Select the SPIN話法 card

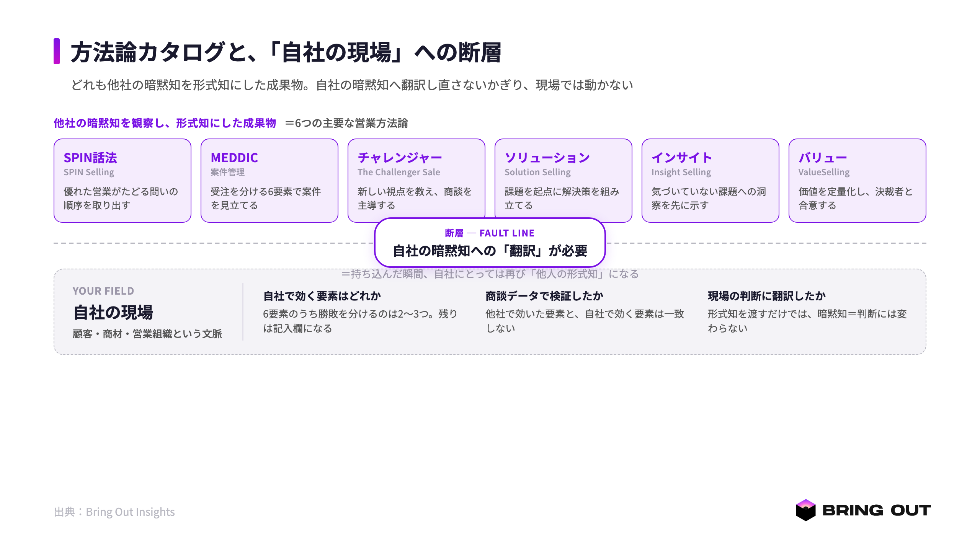[122, 181]
